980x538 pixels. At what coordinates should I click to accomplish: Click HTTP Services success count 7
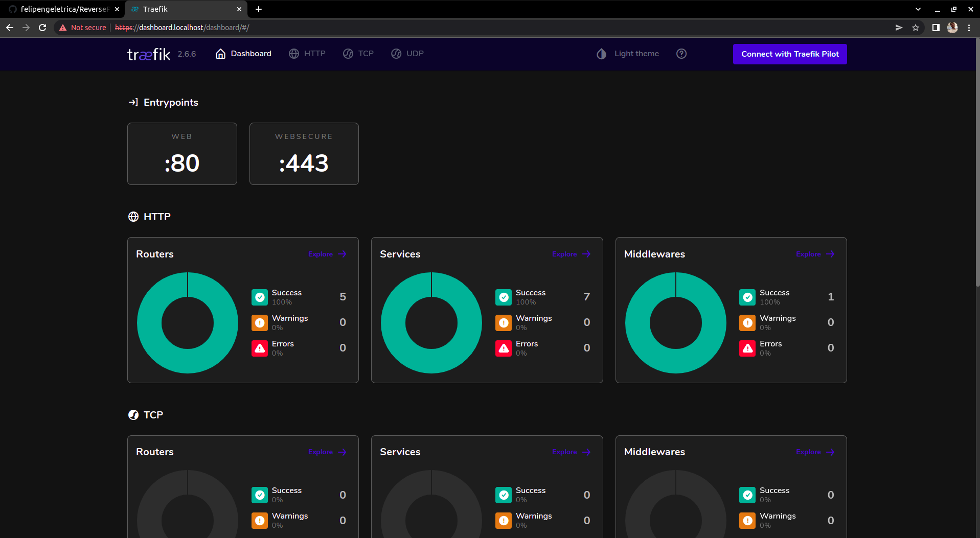[587, 297]
